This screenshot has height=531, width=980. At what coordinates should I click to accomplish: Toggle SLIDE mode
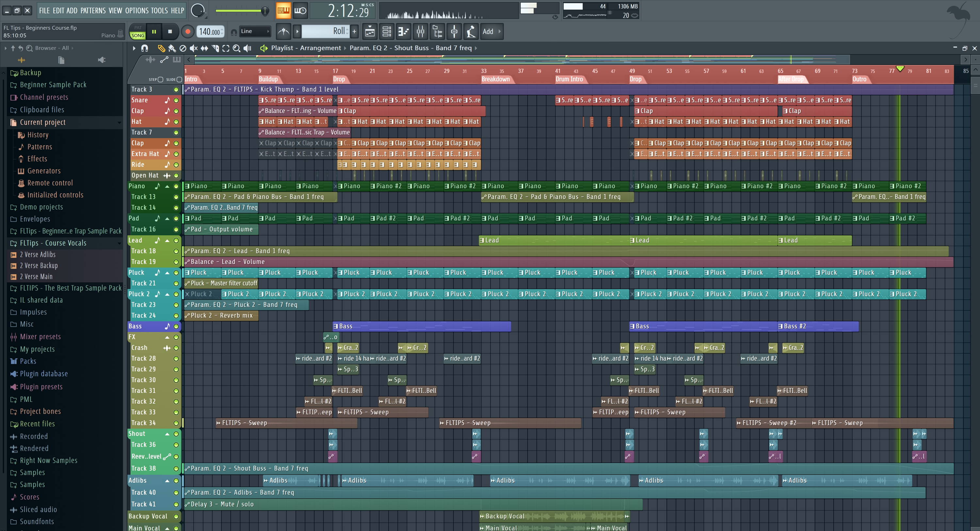179,79
